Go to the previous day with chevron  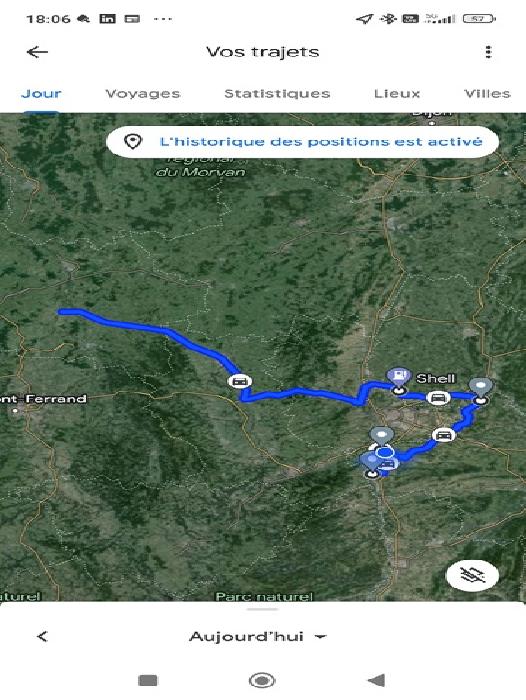coord(42,636)
